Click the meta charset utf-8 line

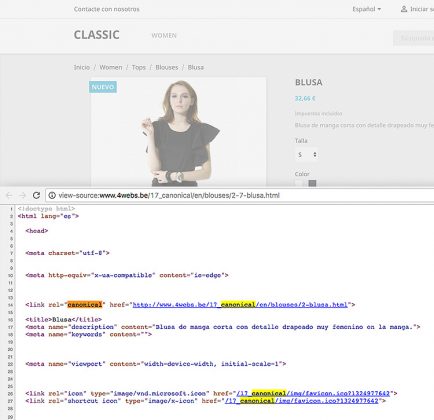(67, 253)
